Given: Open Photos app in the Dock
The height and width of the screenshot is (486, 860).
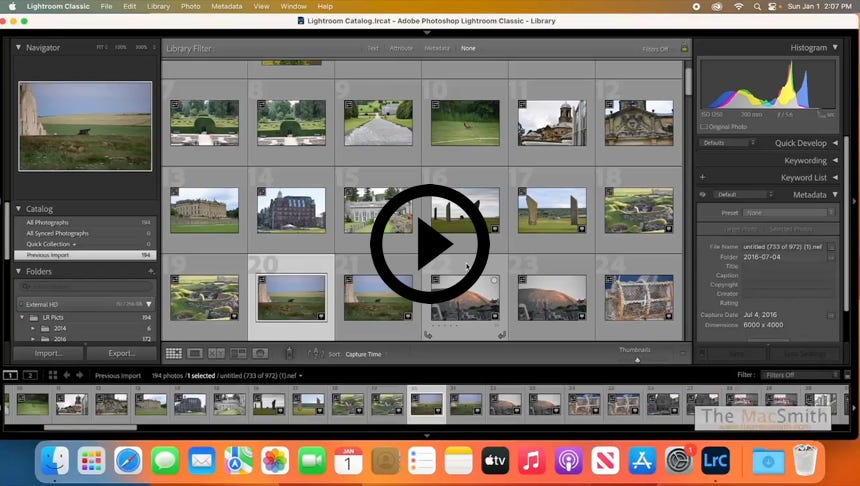Looking at the screenshot, I should [x=275, y=460].
